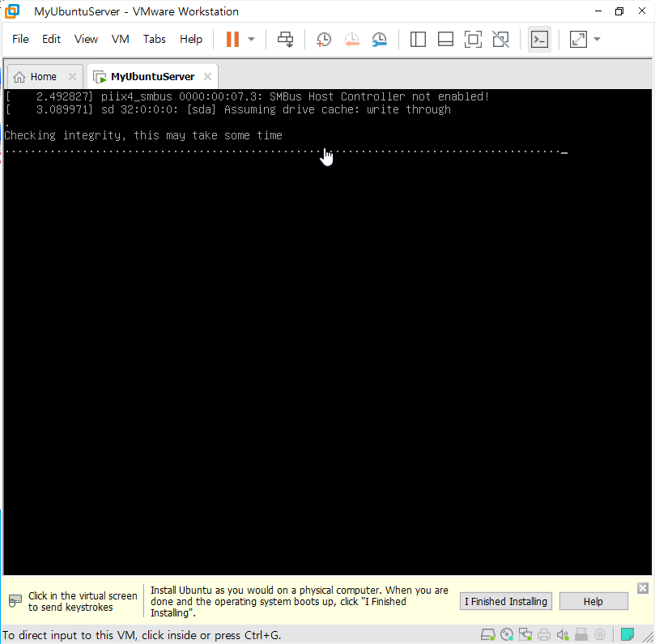655x644 pixels.
Task: Open the Tabs menu
Action: [154, 39]
